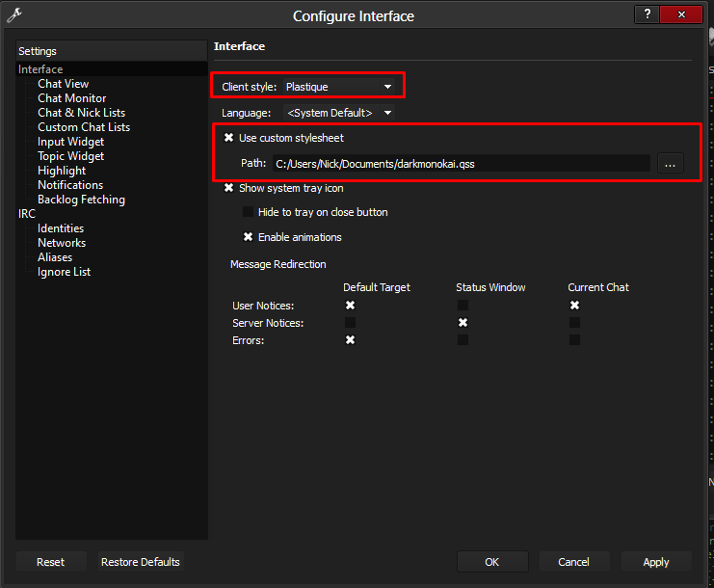Select Chat View in settings tree

click(63, 84)
